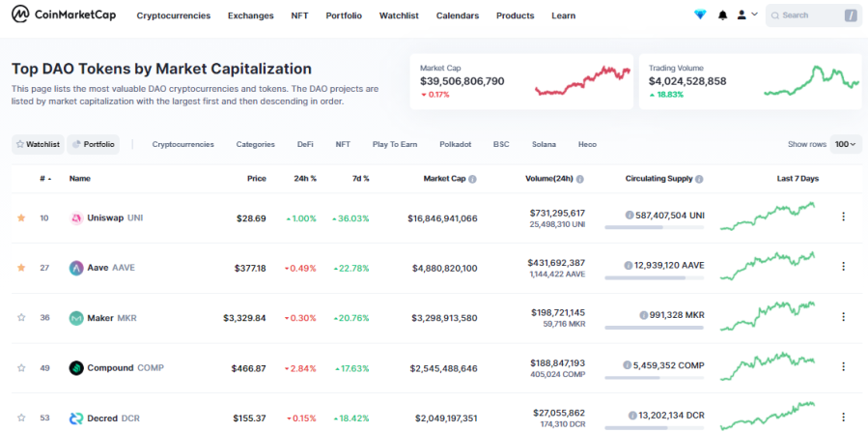The height and width of the screenshot is (433, 868).
Task: Select the DeFi tab
Action: 305,144
